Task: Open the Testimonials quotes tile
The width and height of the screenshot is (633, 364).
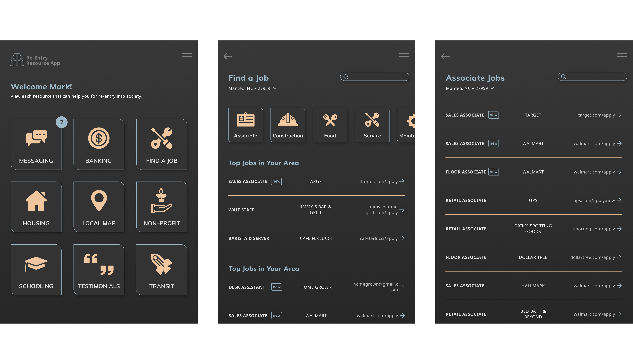Action: pyautogui.click(x=99, y=269)
